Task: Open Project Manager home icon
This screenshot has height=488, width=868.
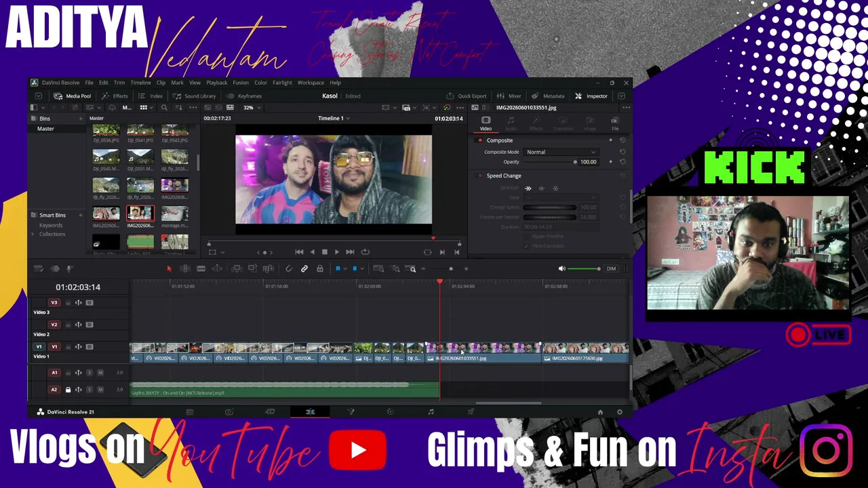Action: (x=600, y=412)
